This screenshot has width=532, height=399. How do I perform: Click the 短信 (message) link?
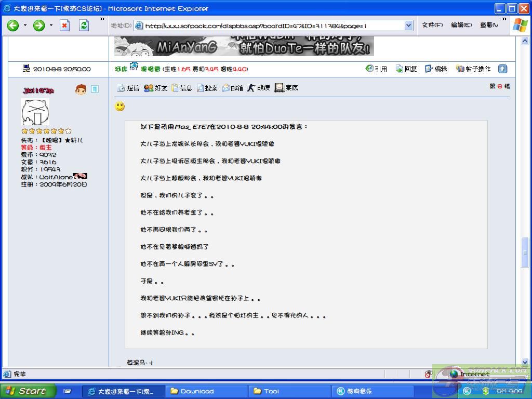pos(128,88)
